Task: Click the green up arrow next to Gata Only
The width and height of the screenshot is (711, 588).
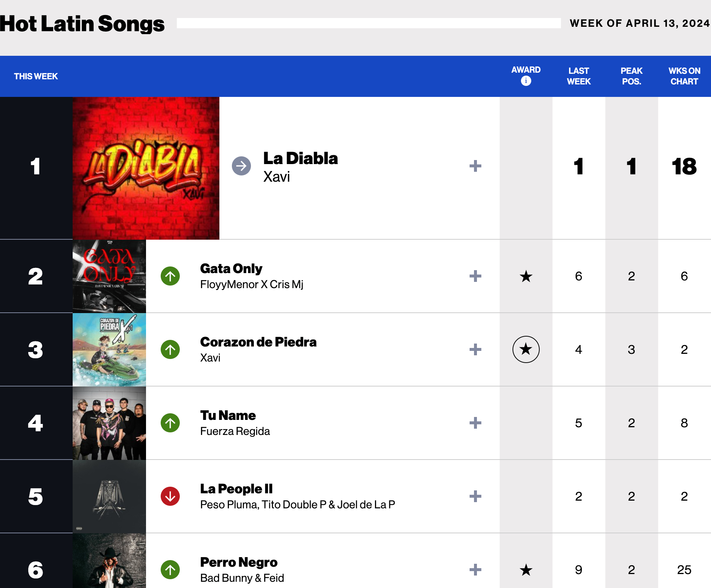Action: 169,276
